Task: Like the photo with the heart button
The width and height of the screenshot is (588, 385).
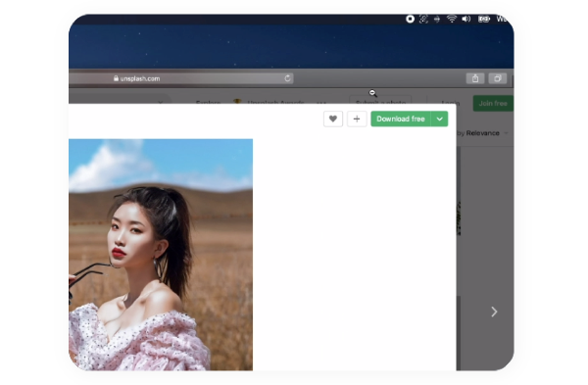Action: [x=332, y=119]
